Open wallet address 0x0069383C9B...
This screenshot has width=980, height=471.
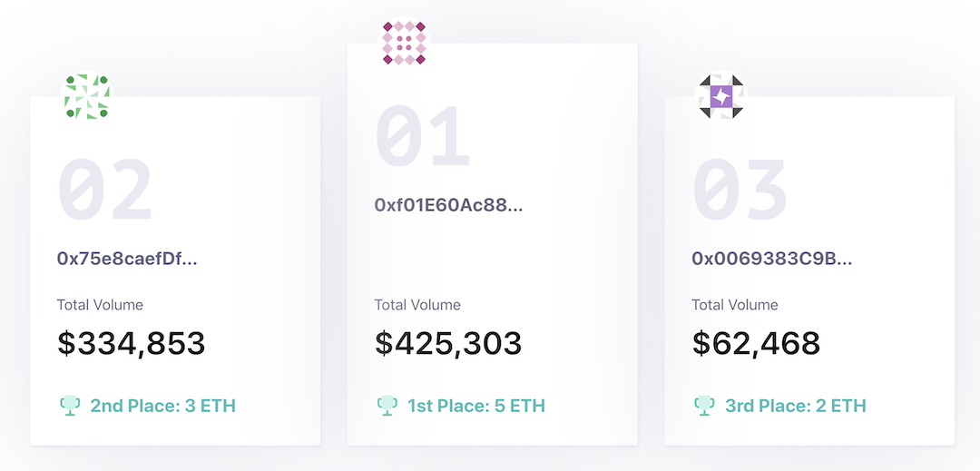772,259
